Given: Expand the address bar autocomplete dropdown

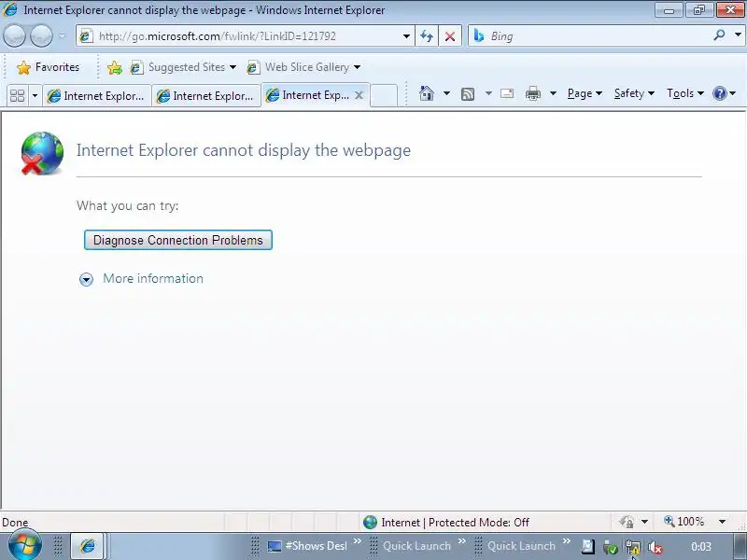Looking at the screenshot, I should [x=406, y=36].
